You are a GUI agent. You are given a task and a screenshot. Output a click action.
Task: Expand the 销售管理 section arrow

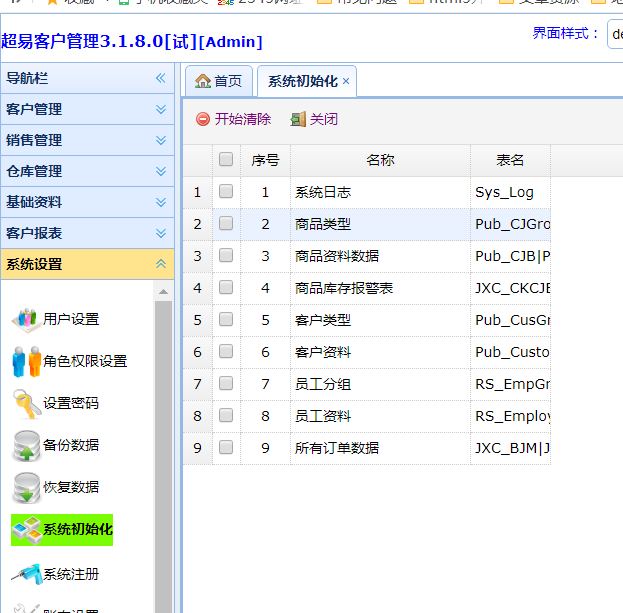[x=161, y=140]
